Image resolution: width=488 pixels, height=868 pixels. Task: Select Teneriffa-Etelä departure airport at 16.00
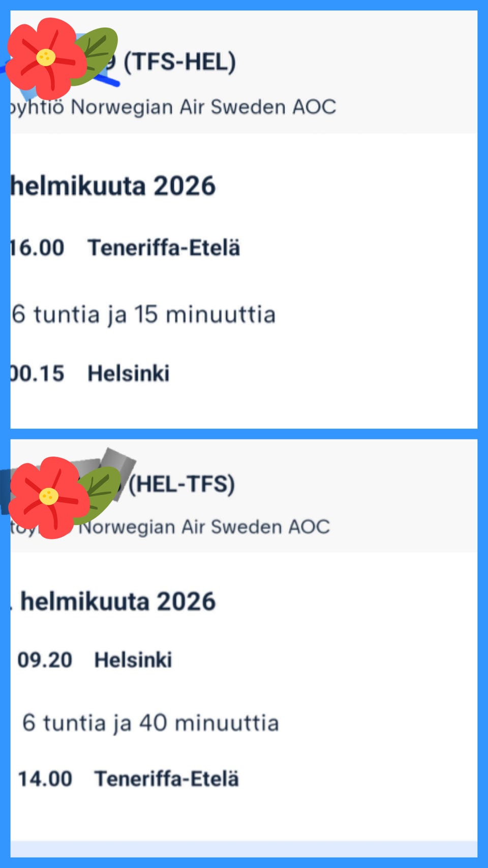point(164,248)
